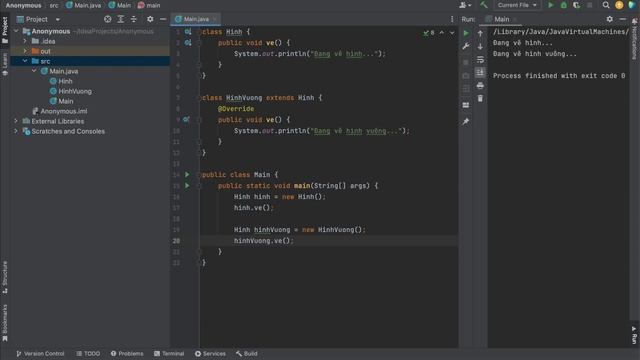This screenshot has width=640, height=360.
Task: Open Bookmarks side tool tab
Action: point(5,322)
